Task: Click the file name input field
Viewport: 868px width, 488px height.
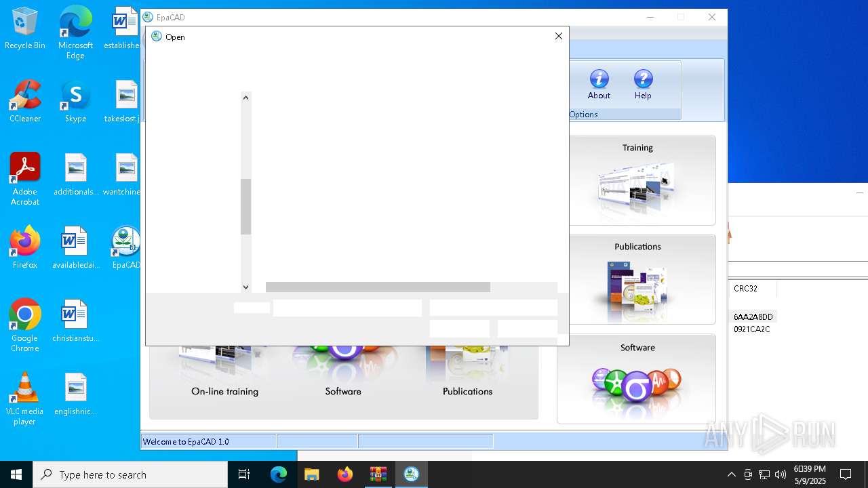Action: tap(347, 308)
